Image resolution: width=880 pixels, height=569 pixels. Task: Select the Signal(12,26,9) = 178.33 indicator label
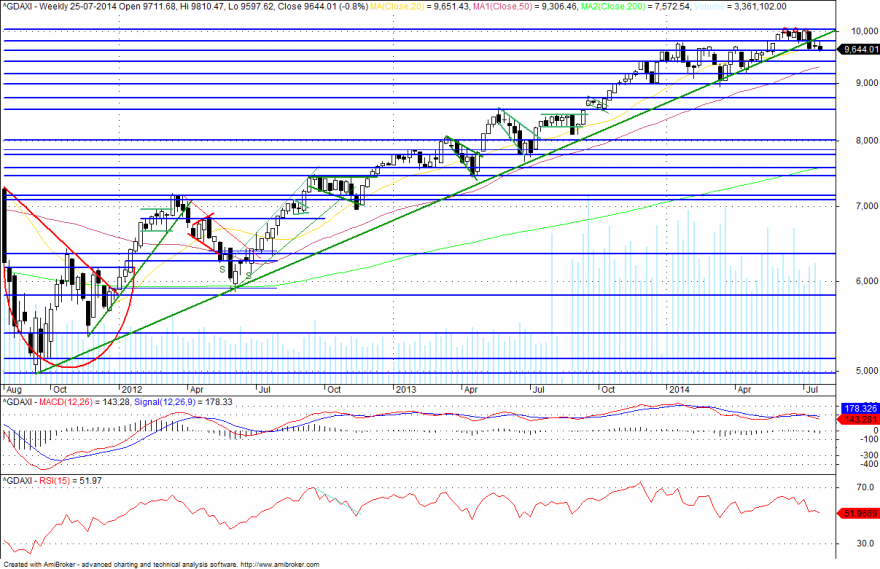[x=183, y=402]
